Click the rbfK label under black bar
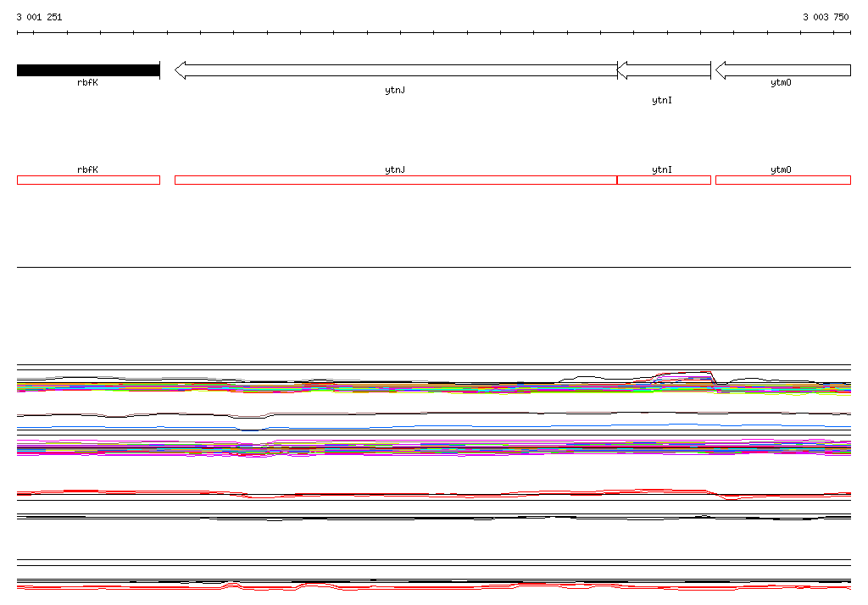This screenshot has height=605, width=868. 87,82
